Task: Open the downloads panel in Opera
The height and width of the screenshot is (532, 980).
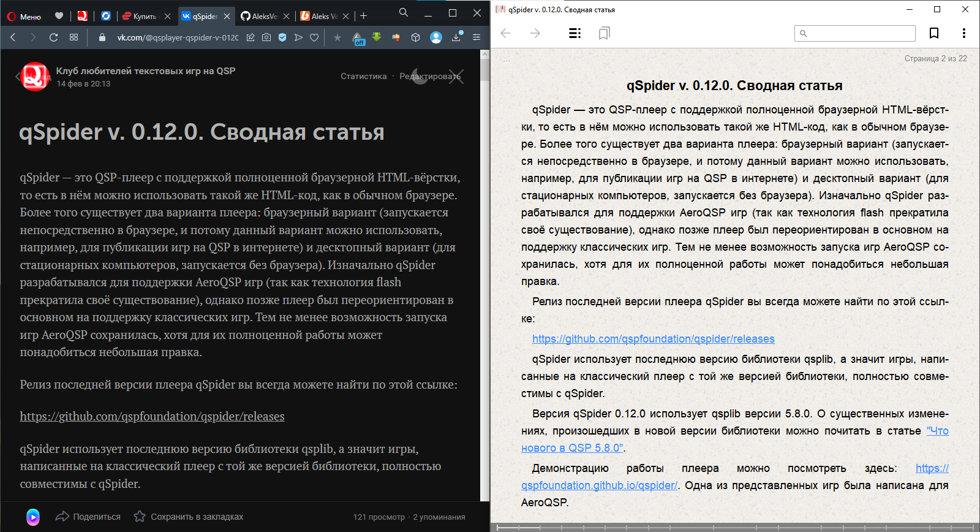Action: point(456,37)
